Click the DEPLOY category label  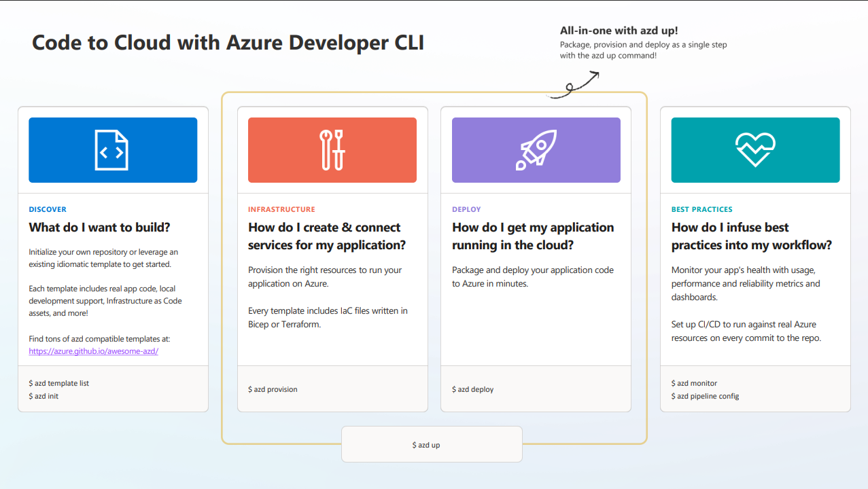(466, 209)
